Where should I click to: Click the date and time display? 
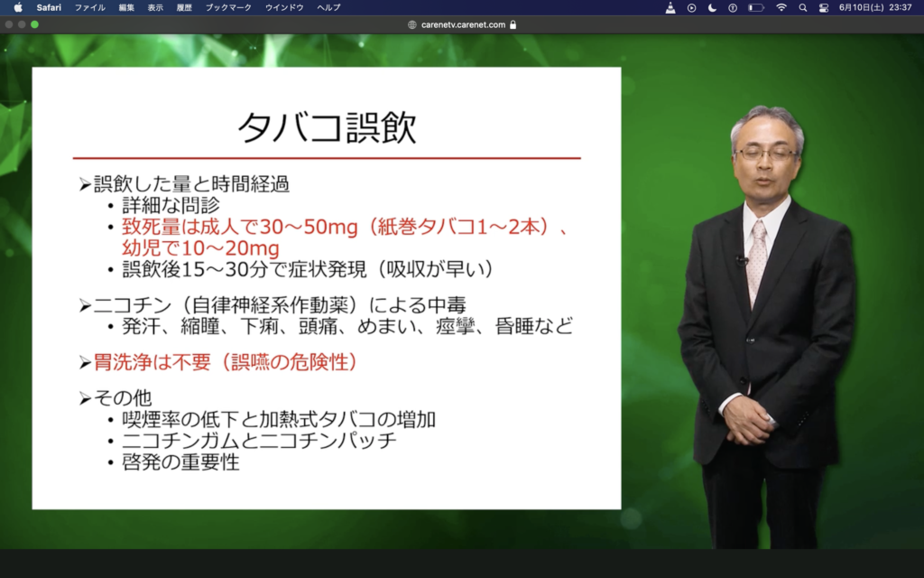click(x=875, y=7)
